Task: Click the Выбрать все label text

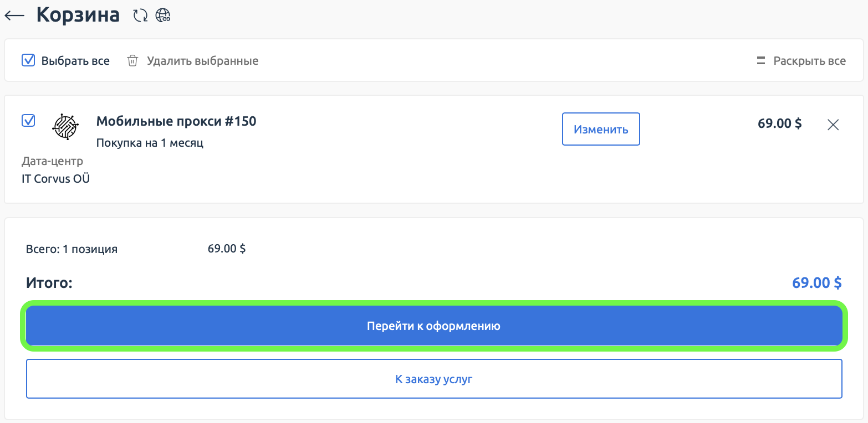Action: coord(75,61)
